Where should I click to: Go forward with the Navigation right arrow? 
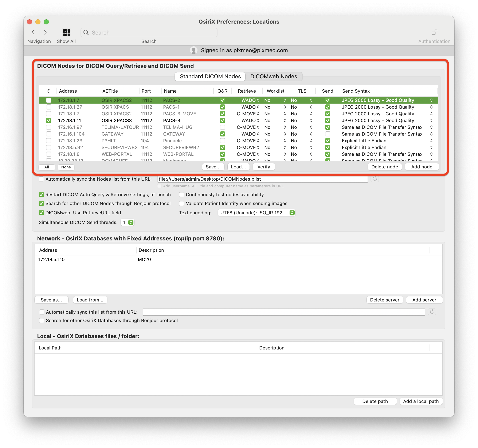pyautogui.click(x=45, y=32)
